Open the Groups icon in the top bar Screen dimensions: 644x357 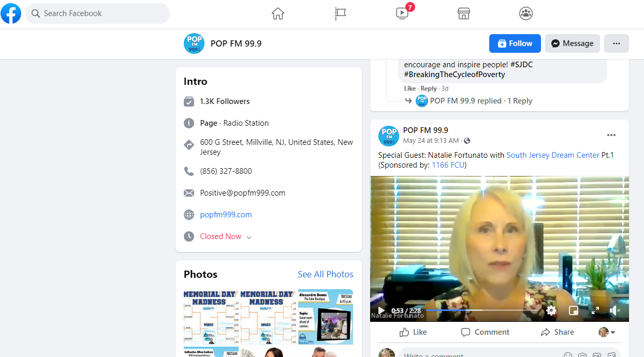(526, 13)
